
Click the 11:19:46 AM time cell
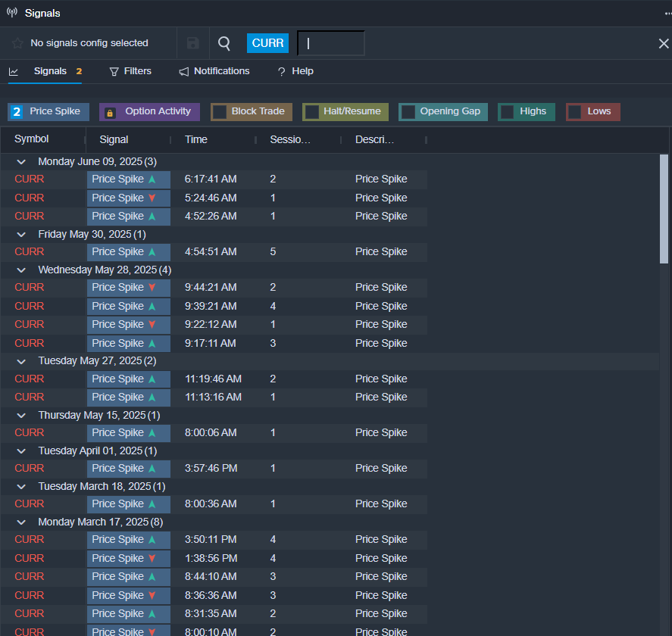point(213,379)
